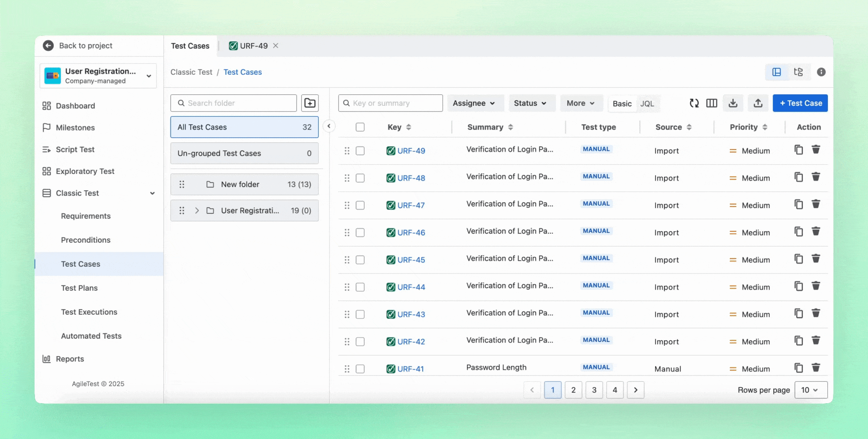Import test cases via the download icon
The image size is (868, 439).
733,103
